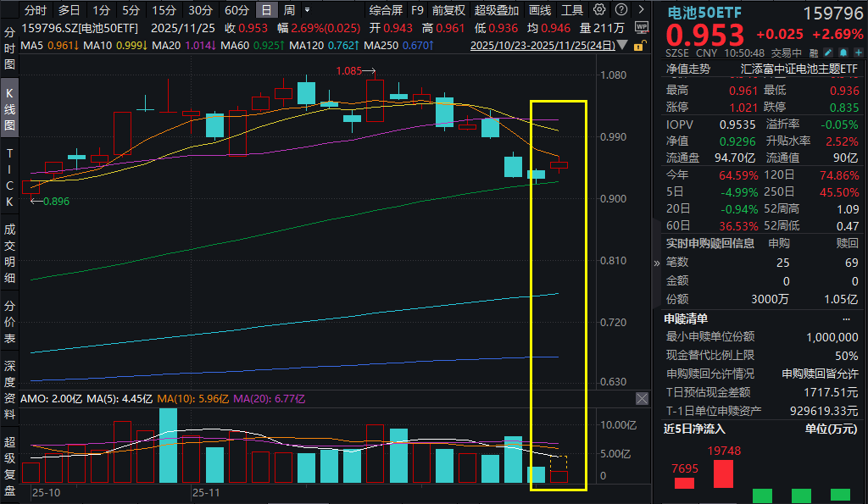This screenshot has width=868, height=504.
Task: Open the period dropdown after 周
Action: [307, 10]
